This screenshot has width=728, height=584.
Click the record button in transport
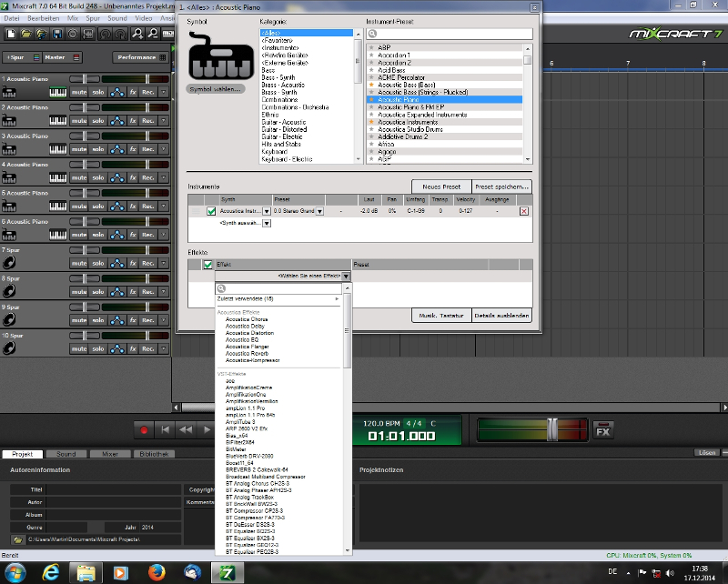(144, 430)
